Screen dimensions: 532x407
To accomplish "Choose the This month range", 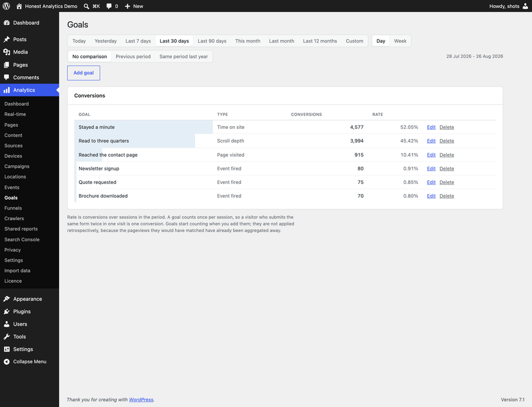I will 248,41.
